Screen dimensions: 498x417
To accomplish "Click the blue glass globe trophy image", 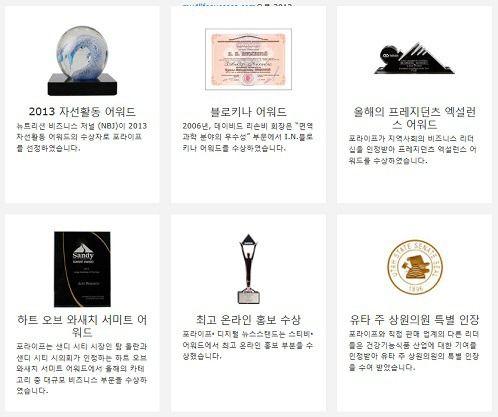I will [x=82, y=61].
